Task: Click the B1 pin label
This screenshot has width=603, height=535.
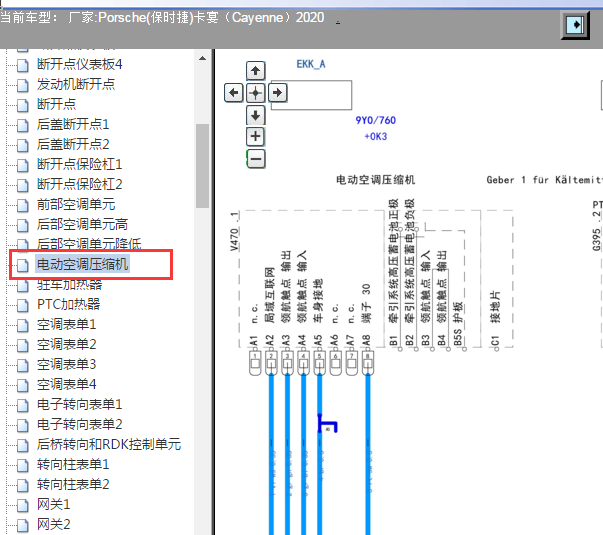Action: (393, 341)
